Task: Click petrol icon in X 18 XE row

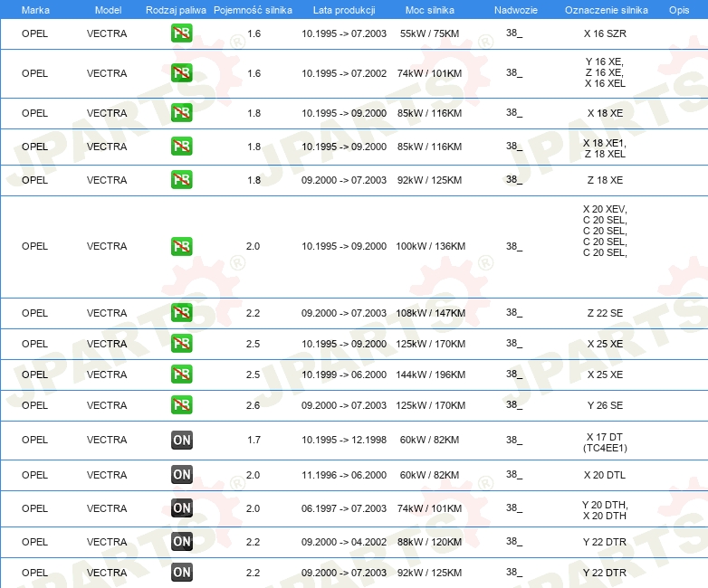Action: (x=181, y=113)
